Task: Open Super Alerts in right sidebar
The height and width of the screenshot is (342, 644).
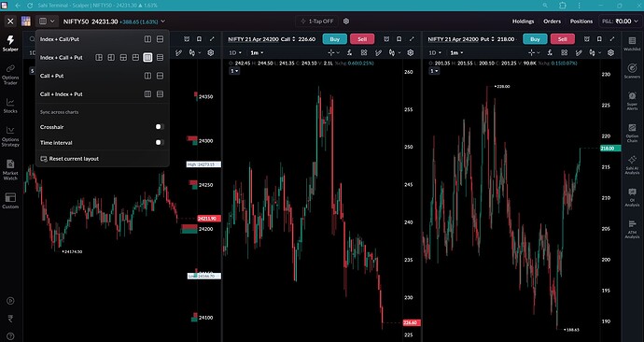Action: [x=632, y=101]
